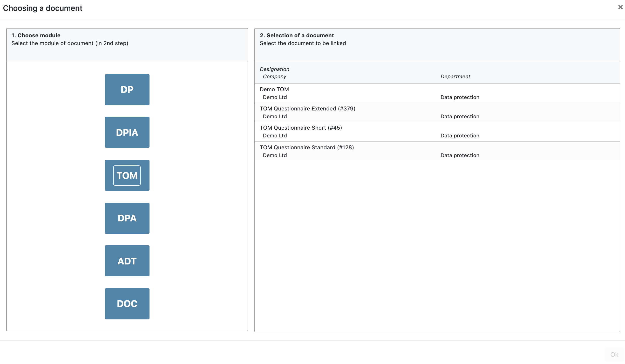625x364 pixels.
Task: Pick TOM Questionnaire Standard (#128)
Action: [437, 151]
